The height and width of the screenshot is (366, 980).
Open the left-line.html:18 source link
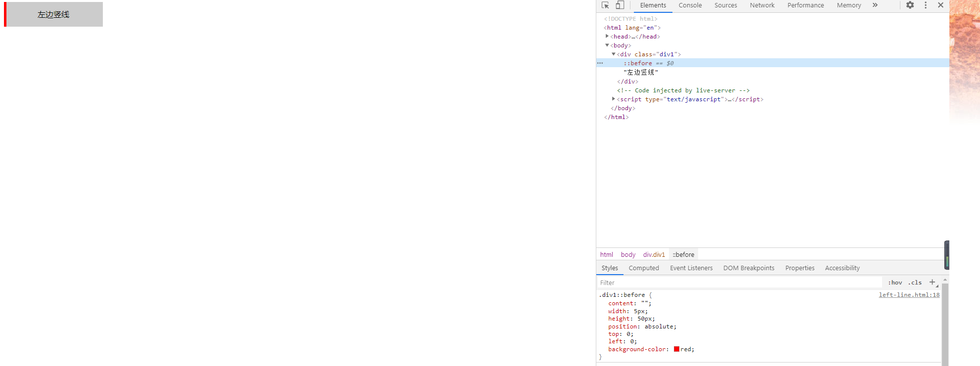point(909,295)
